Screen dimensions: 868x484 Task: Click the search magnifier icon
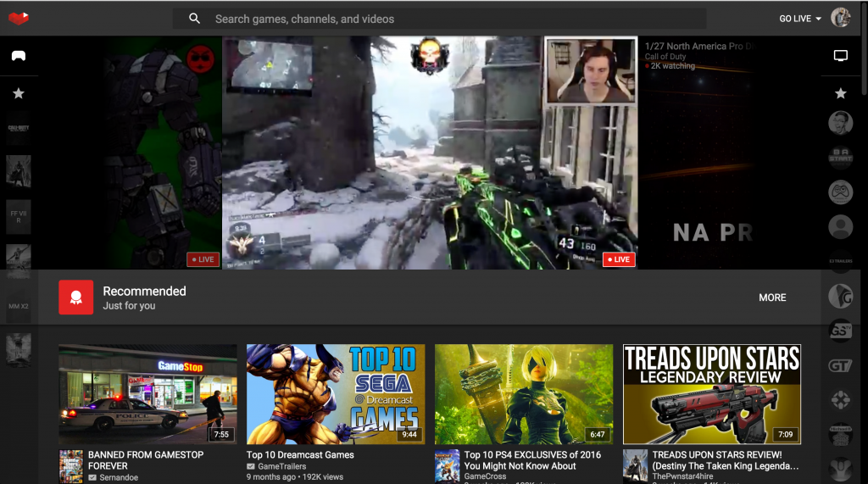click(x=194, y=19)
